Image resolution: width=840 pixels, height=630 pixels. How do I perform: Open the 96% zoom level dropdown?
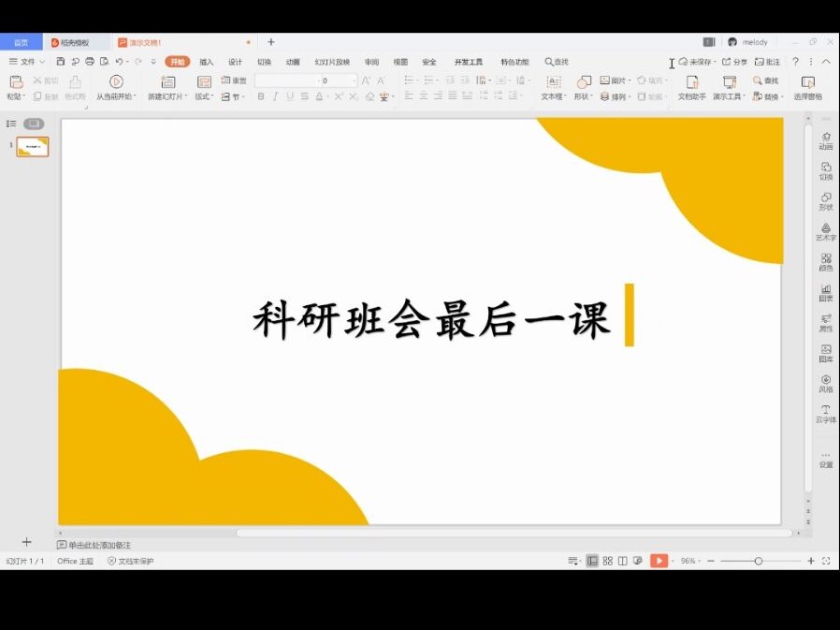pos(690,561)
